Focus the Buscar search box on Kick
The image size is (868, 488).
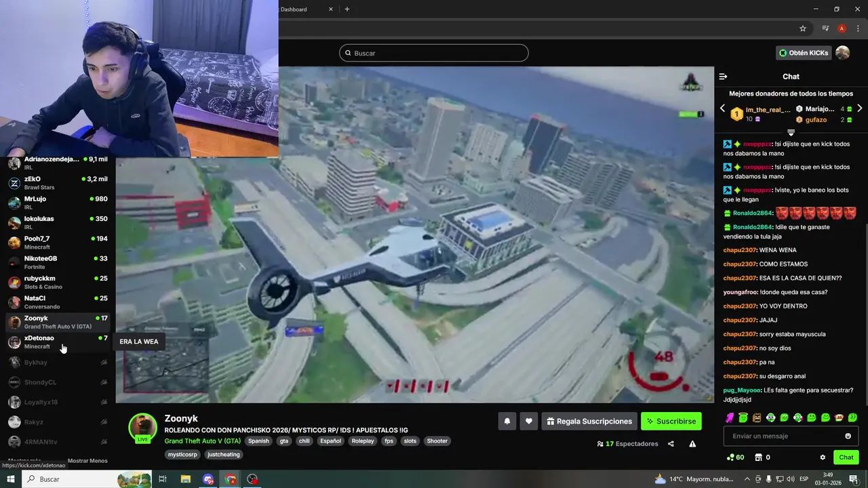434,53
